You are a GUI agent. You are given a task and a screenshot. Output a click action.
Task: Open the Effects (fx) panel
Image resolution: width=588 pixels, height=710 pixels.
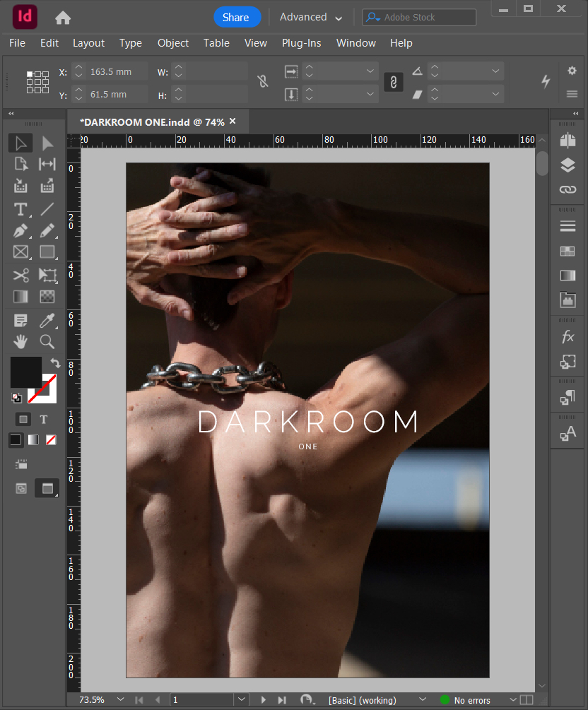568,338
